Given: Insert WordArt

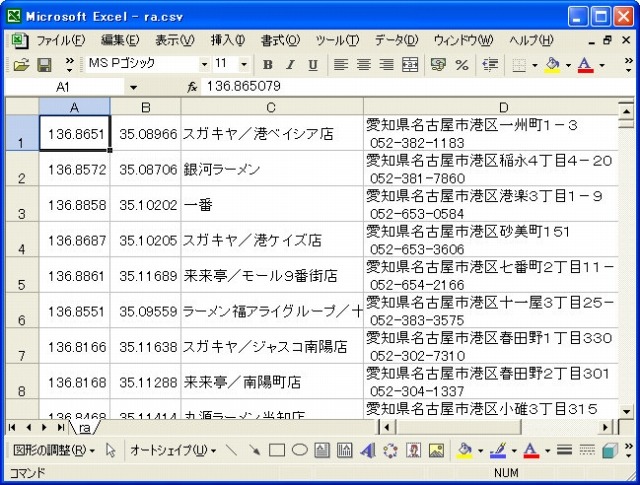Looking at the screenshot, I should click(368, 450).
